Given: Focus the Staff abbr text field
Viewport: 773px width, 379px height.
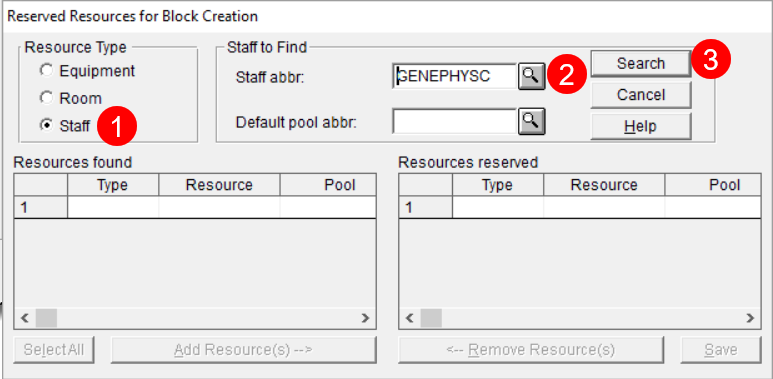Looking at the screenshot, I should coord(455,76).
